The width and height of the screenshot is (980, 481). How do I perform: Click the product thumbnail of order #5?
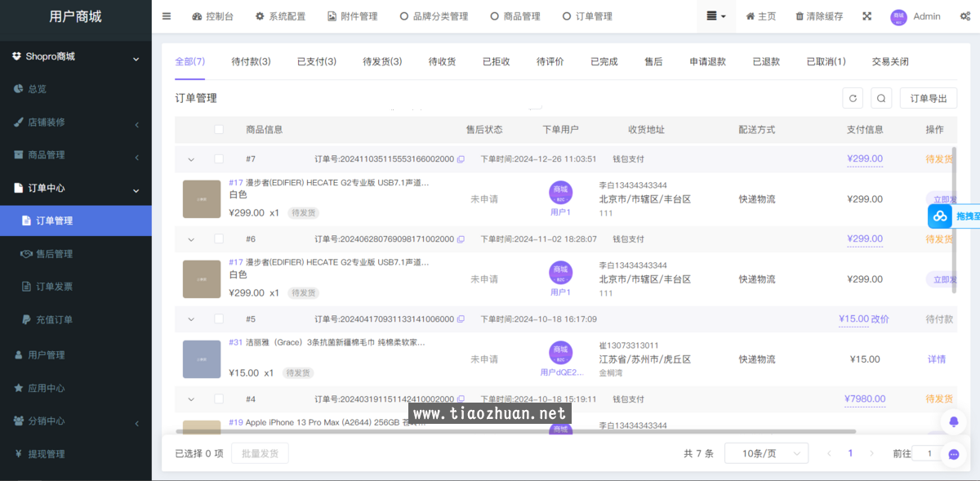tap(202, 359)
